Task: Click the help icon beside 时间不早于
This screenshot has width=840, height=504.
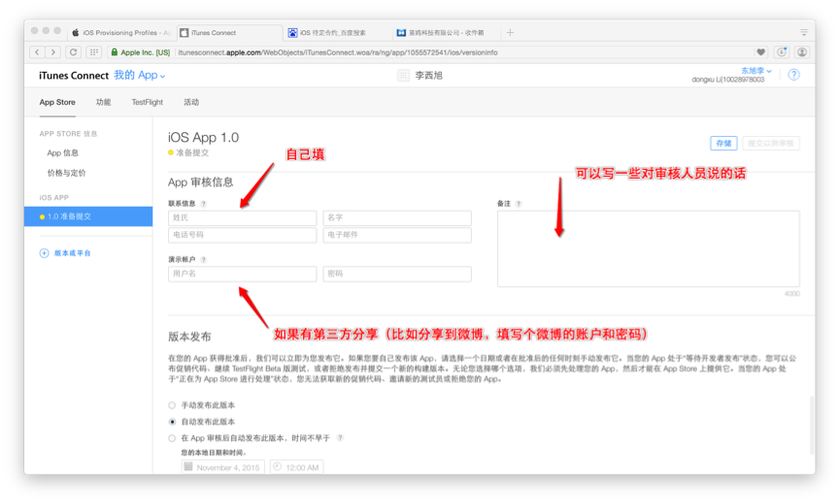Action: coord(340,438)
